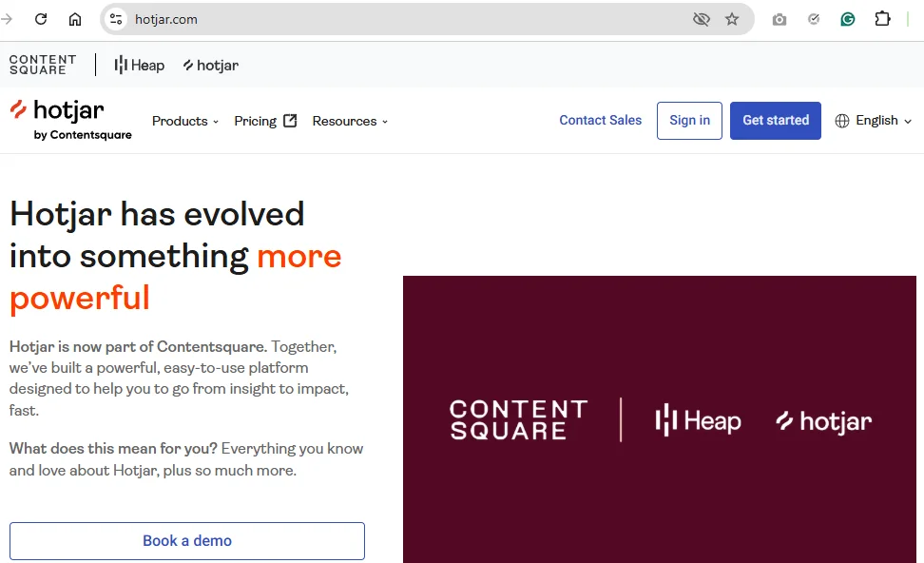The image size is (924, 563).
Task: Open the browser extensions puzzle icon
Action: pos(882,19)
